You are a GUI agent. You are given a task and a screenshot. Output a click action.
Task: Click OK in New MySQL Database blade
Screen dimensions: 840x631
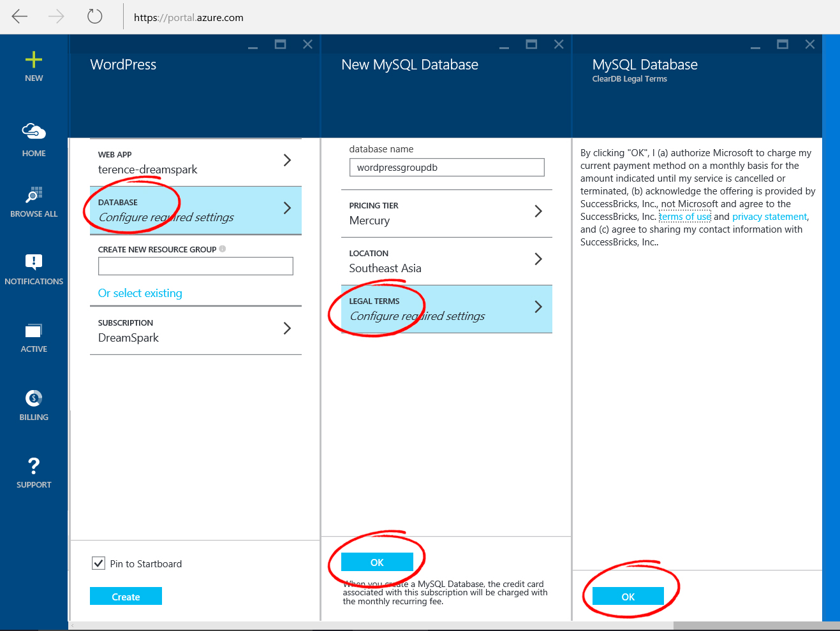pyautogui.click(x=377, y=562)
